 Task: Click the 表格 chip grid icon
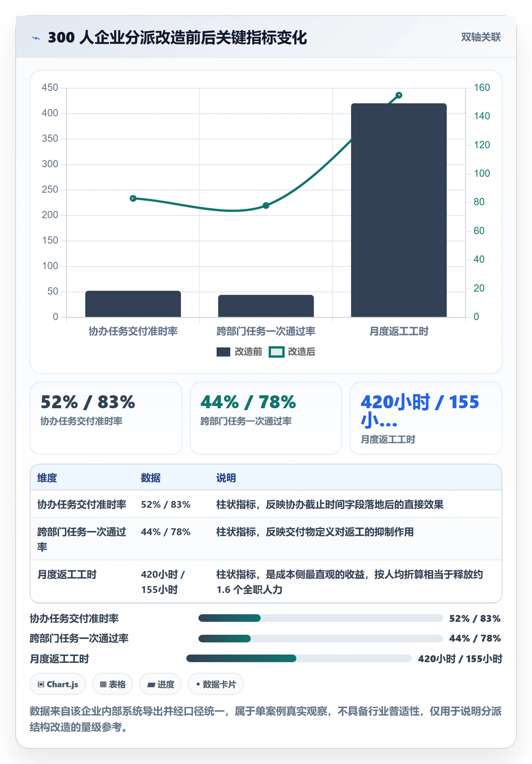[x=103, y=685]
